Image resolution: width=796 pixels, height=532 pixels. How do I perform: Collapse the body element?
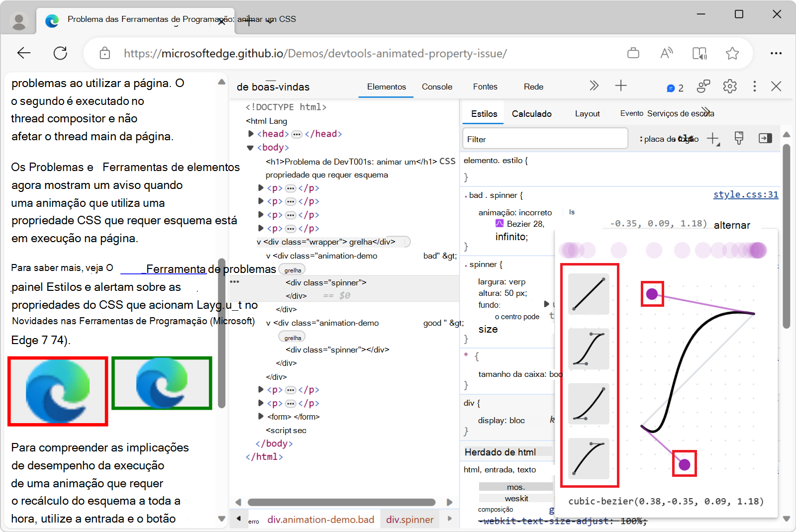249,147
